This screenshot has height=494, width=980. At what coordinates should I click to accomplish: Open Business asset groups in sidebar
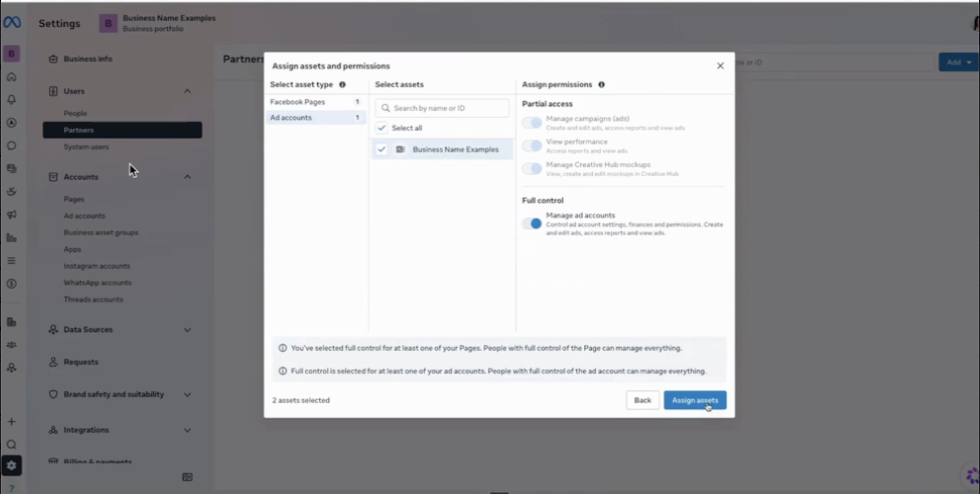pyautogui.click(x=101, y=232)
